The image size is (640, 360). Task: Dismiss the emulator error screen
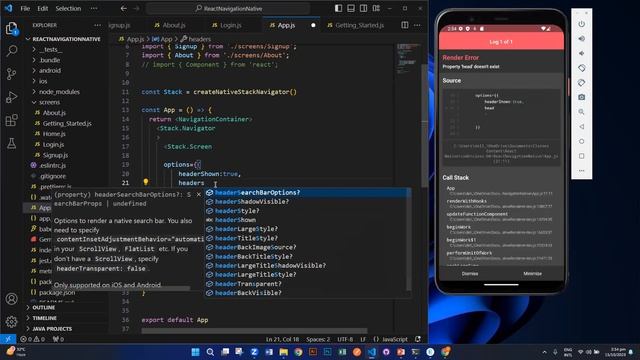[470, 273]
